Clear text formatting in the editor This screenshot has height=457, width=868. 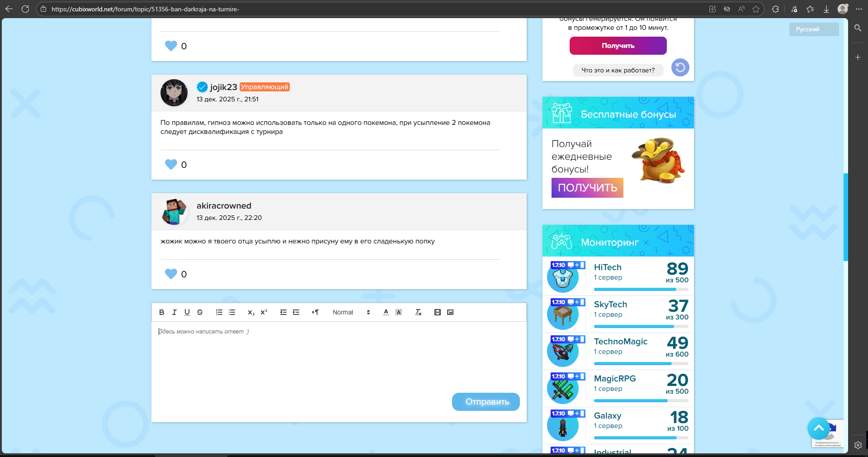pyautogui.click(x=418, y=312)
